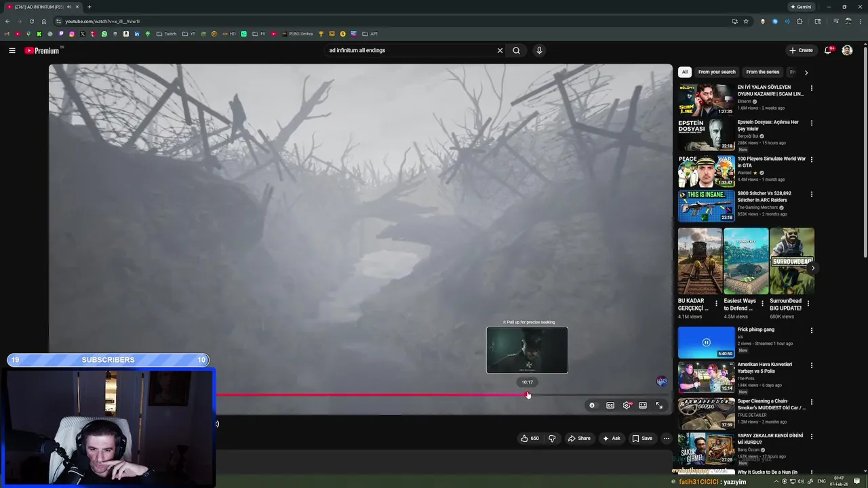Image resolution: width=868 pixels, height=488 pixels.
Task: Open options for Amerikan Hava Kuvvetleri video
Action: tap(811, 366)
